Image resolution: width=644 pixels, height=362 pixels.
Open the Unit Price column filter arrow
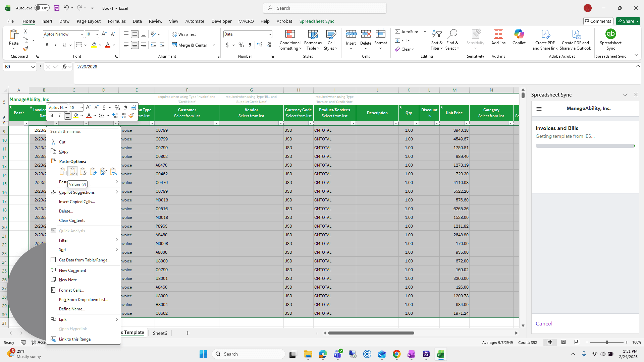(467, 123)
